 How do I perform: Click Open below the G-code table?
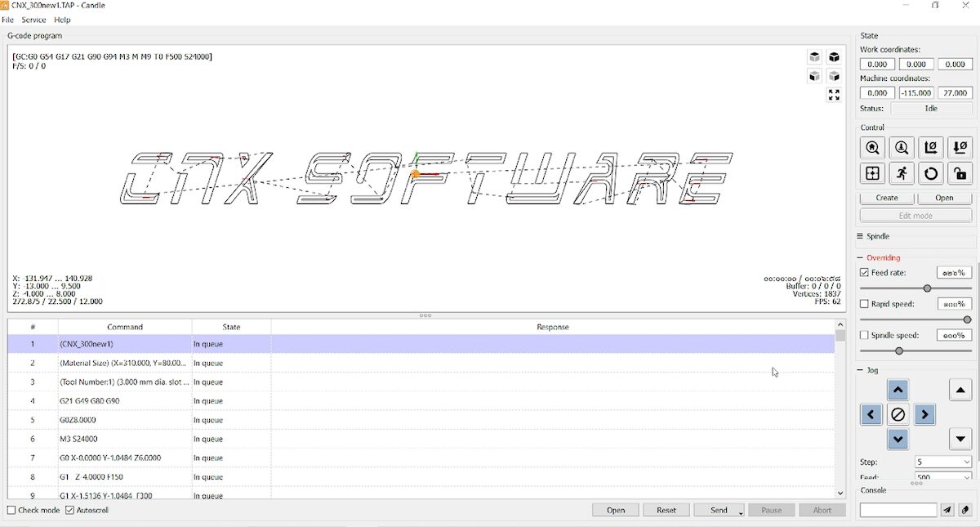tap(616, 511)
